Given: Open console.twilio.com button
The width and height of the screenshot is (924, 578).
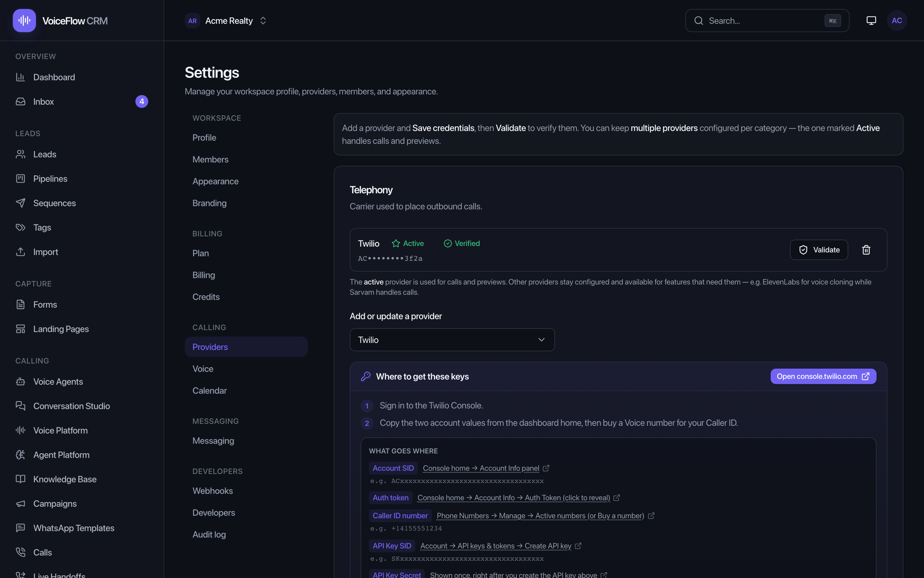Looking at the screenshot, I should 823,377.
